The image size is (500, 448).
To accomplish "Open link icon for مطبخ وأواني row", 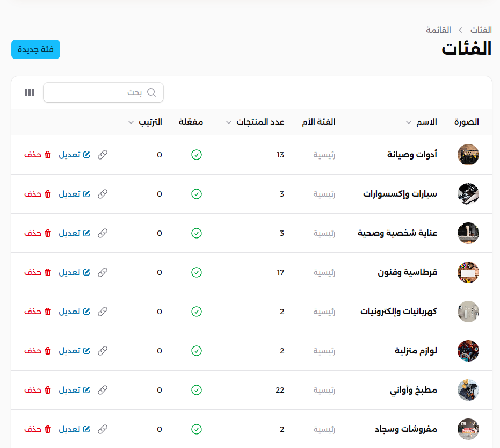I will 103,390.
